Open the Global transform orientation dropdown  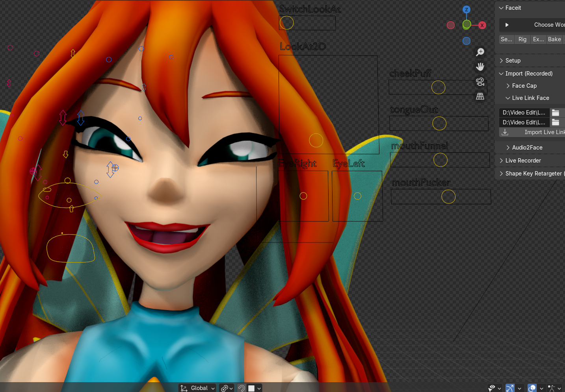[197, 388]
